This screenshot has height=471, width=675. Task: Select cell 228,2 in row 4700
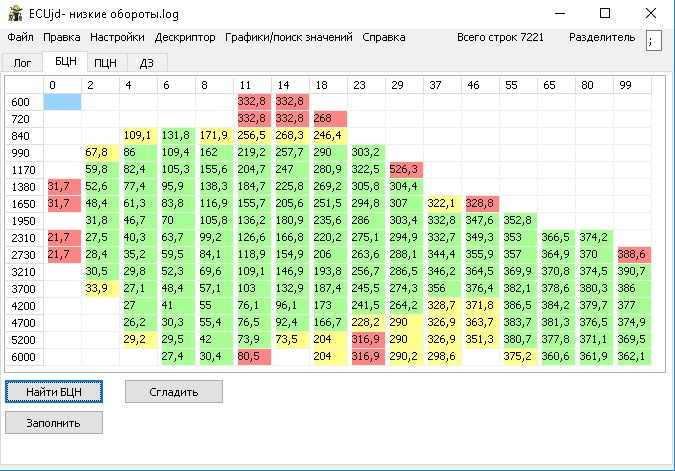point(366,322)
